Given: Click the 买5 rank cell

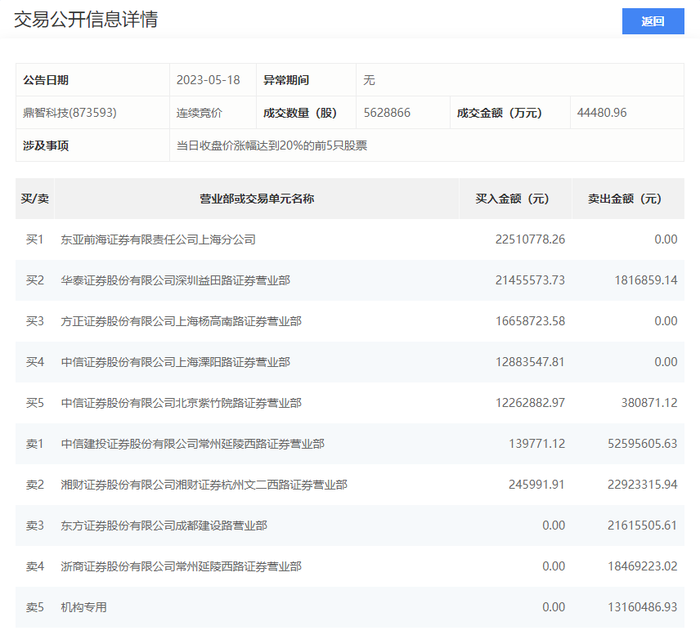Looking at the screenshot, I should (x=35, y=403).
